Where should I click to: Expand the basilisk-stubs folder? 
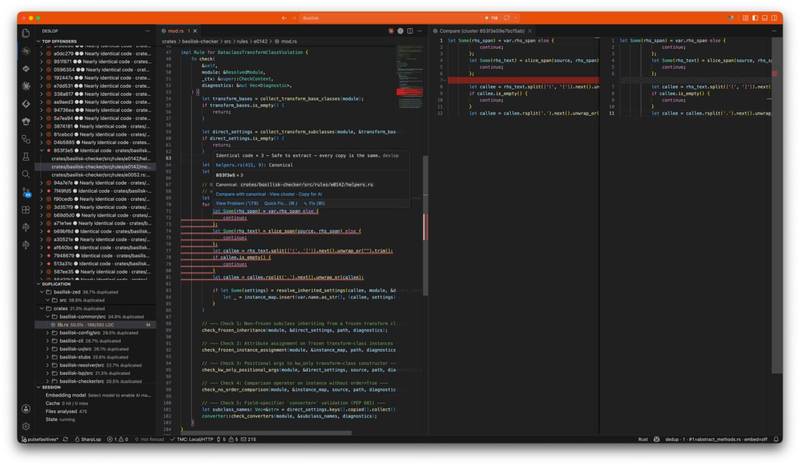48,357
